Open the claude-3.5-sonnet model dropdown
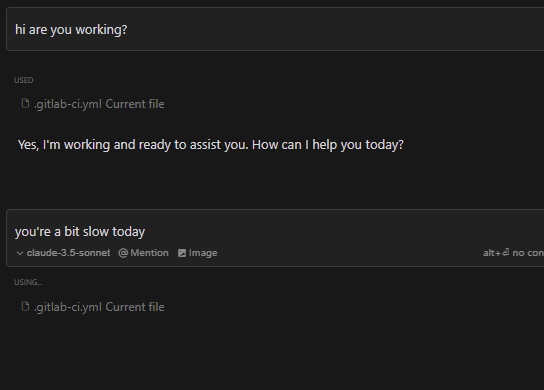The height and width of the screenshot is (390, 544). [x=63, y=253]
